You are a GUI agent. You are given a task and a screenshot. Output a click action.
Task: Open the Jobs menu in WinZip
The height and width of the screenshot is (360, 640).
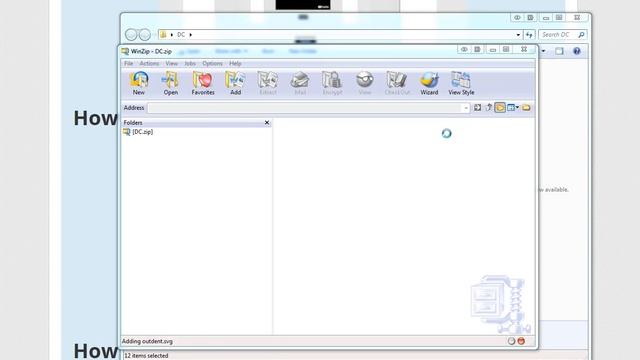coord(190,64)
